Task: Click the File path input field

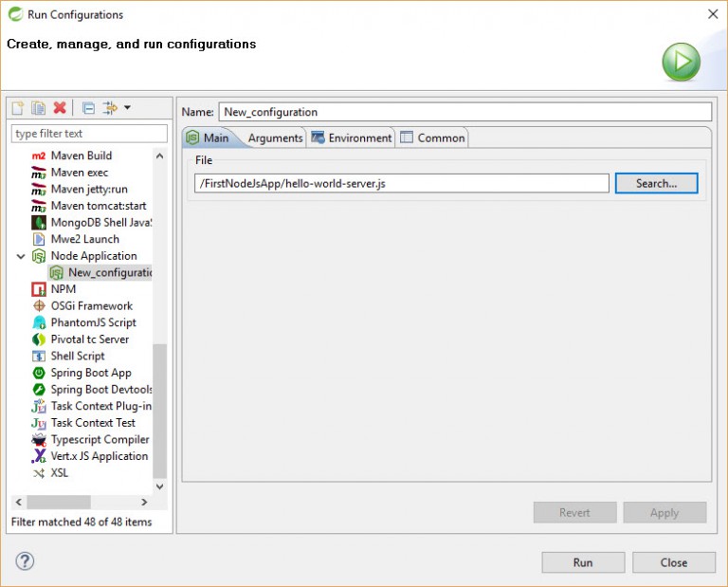Action: click(x=402, y=183)
